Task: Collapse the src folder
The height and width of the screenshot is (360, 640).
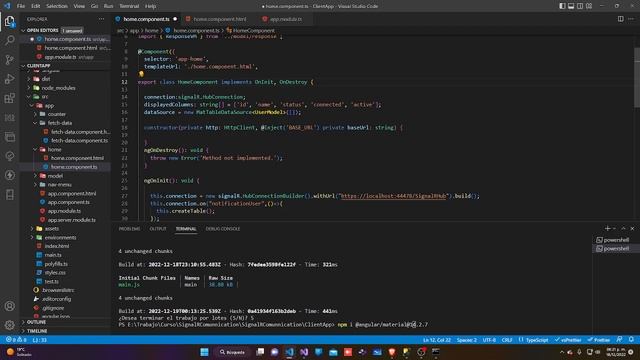Action: (x=29, y=97)
